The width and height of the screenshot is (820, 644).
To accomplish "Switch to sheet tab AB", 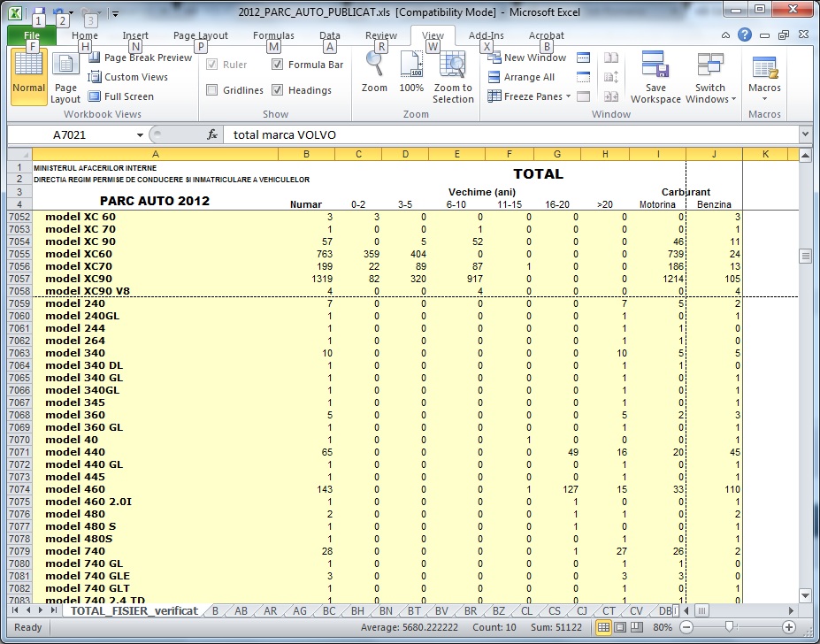I will click(241, 610).
